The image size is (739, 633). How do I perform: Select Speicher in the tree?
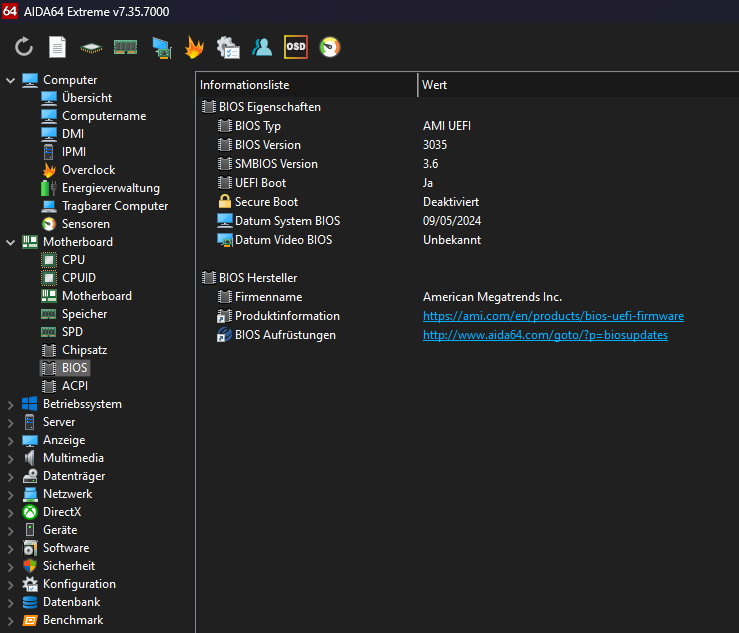tap(84, 314)
